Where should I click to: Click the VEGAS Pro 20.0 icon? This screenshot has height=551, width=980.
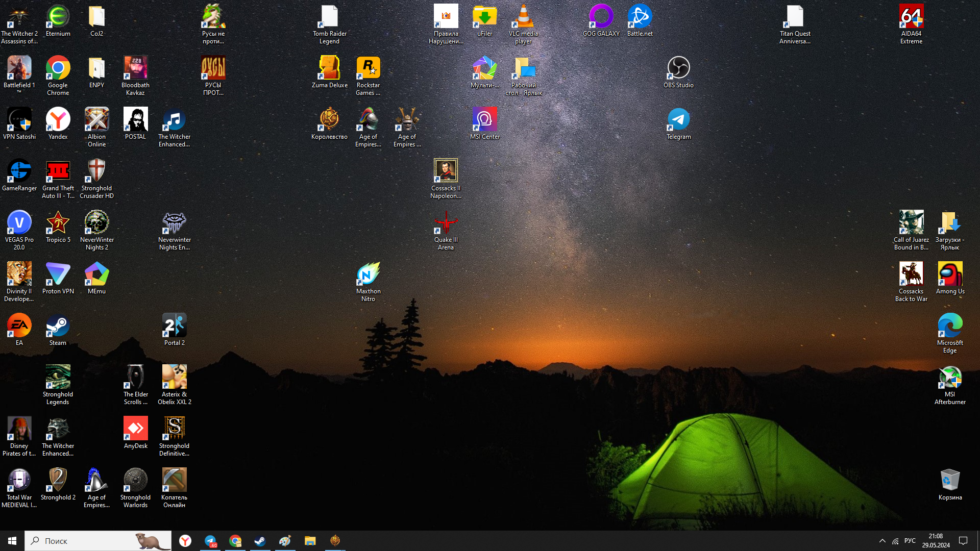19,222
